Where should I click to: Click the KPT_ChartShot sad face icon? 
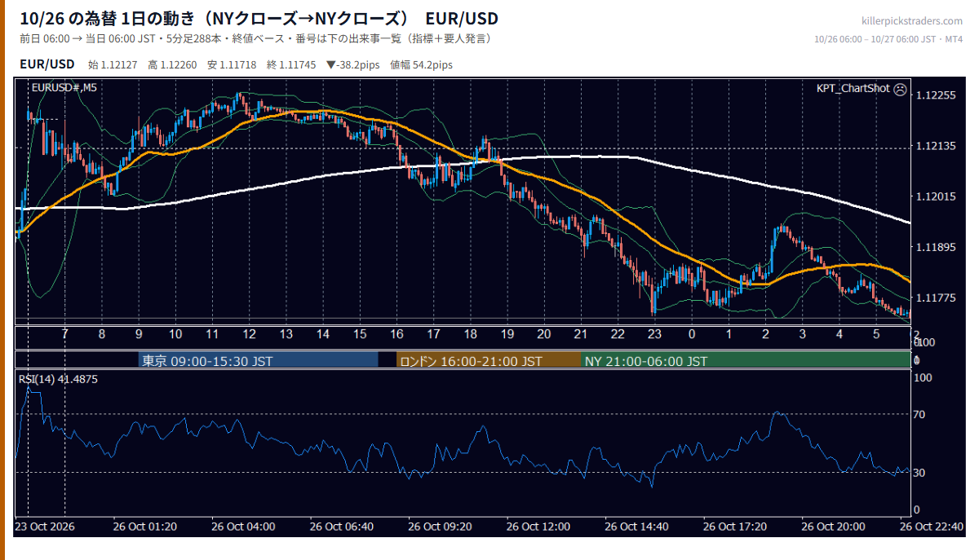[900, 88]
